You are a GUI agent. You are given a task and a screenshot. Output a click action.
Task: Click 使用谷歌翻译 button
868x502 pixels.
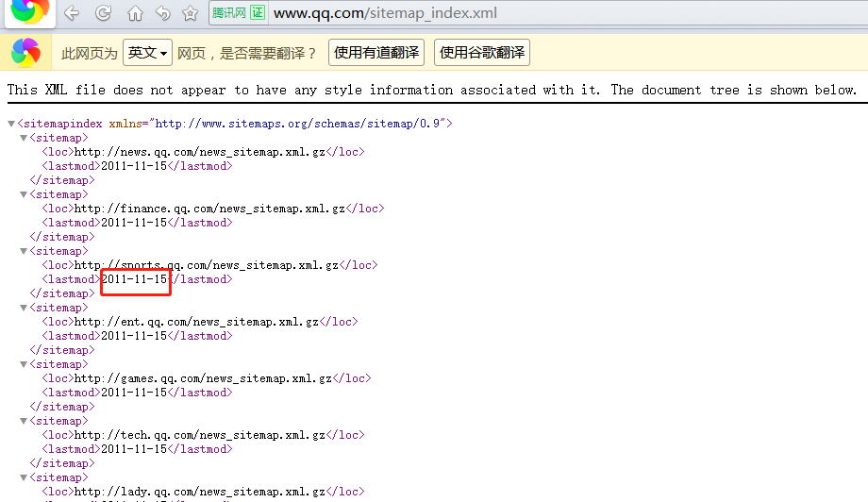[482, 53]
